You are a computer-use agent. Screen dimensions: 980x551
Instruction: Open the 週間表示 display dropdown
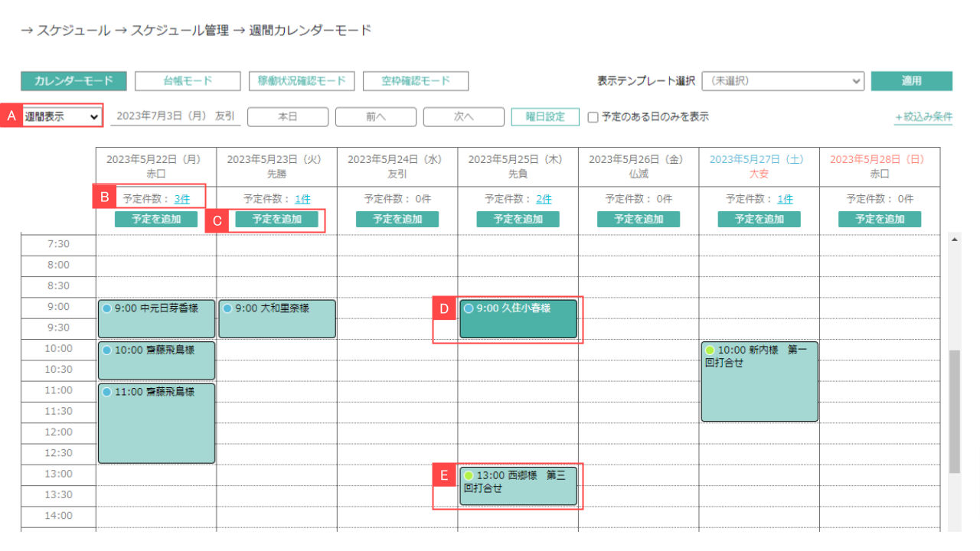point(56,116)
